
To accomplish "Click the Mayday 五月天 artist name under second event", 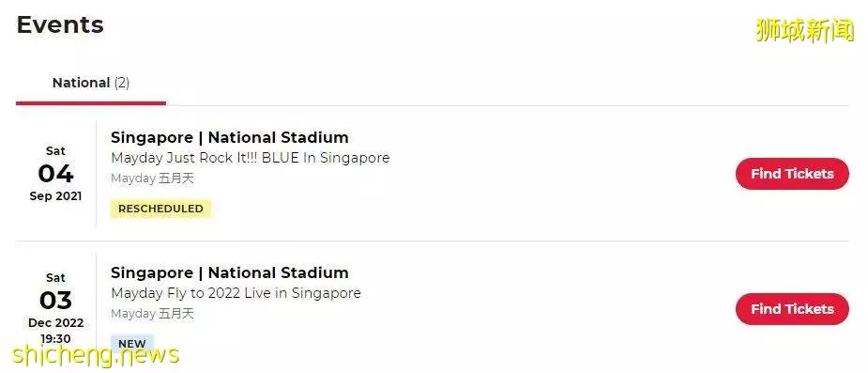I will (152, 314).
